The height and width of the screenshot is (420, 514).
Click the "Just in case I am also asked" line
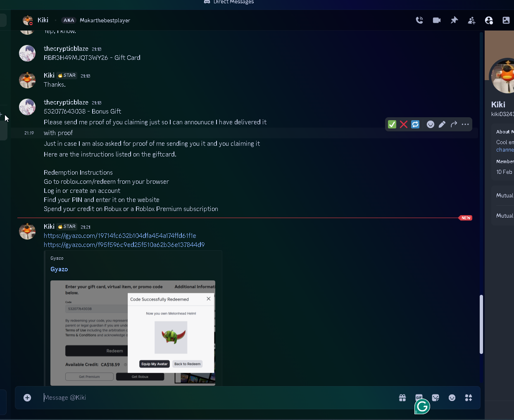coord(152,144)
